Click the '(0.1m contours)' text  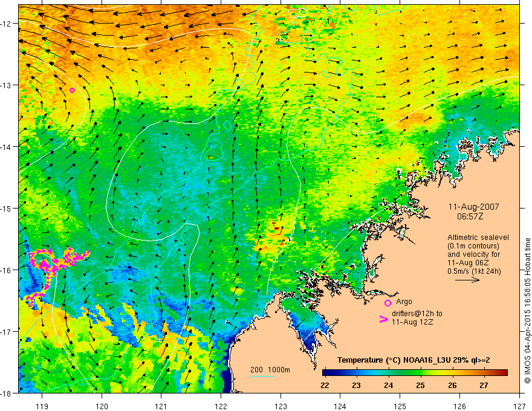click(473, 246)
